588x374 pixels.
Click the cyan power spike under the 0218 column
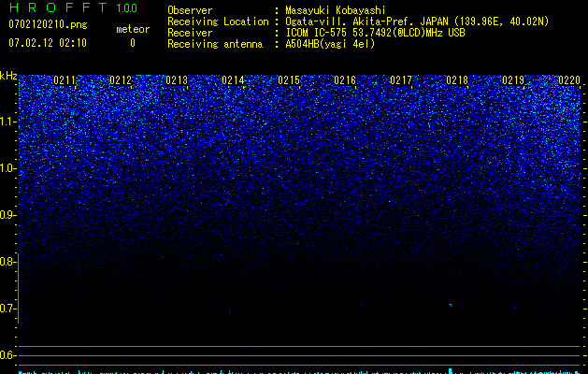(451, 371)
